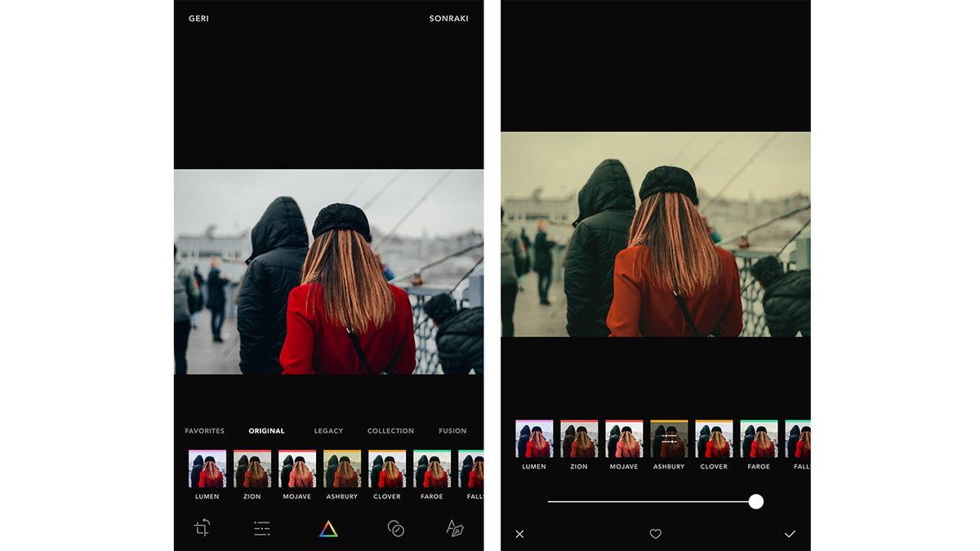980x551 pixels.
Task: Select the presets triangle icon
Action: [x=327, y=529]
